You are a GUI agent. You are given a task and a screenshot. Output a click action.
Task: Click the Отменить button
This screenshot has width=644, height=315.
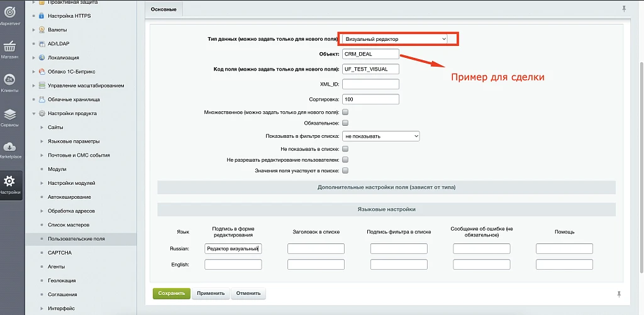pyautogui.click(x=248, y=293)
